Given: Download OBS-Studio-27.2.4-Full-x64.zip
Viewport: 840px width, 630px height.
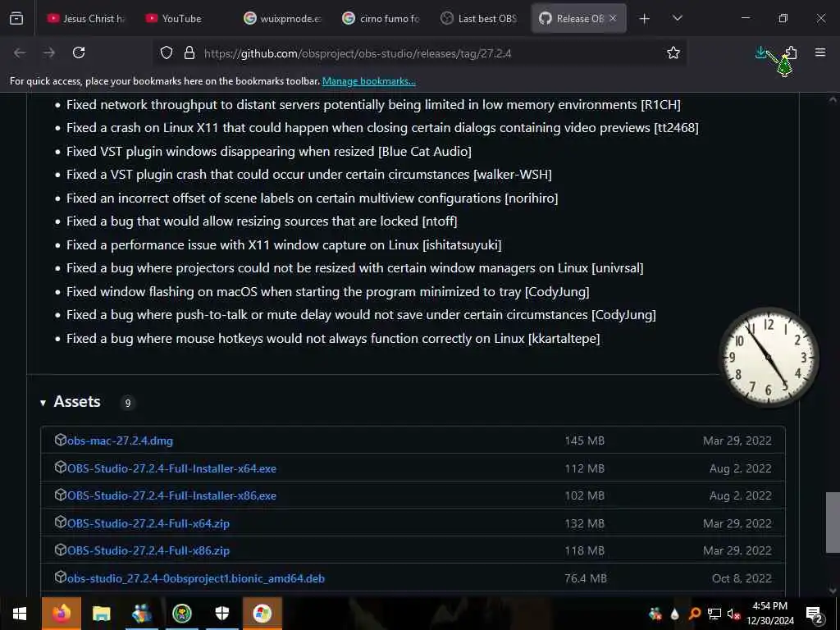Looking at the screenshot, I should [148, 523].
